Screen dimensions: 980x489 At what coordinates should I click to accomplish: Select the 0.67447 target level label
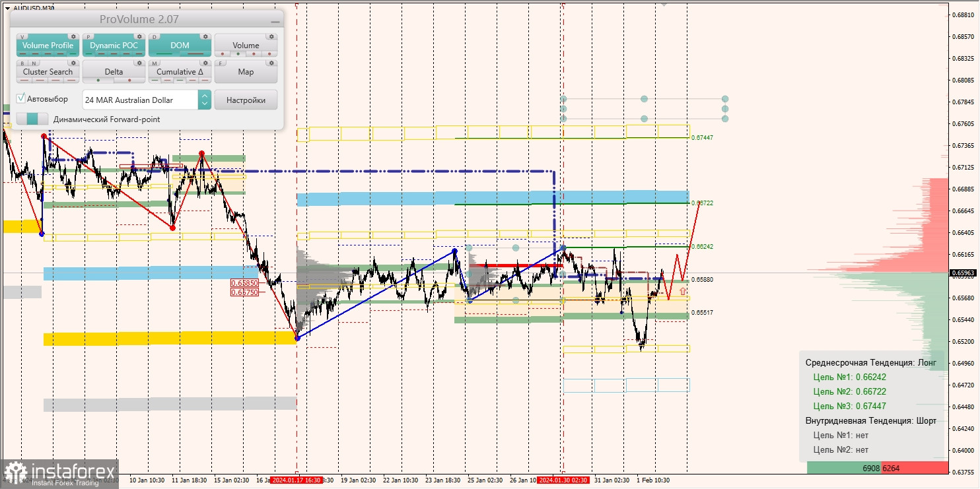(702, 138)
